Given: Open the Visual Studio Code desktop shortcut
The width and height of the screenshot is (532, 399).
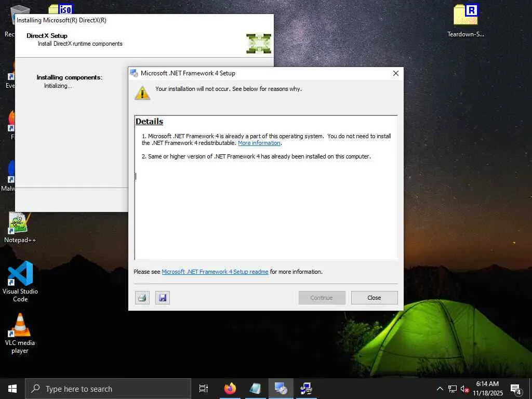Looking at the screenshot, I should [x=20, y=281].
